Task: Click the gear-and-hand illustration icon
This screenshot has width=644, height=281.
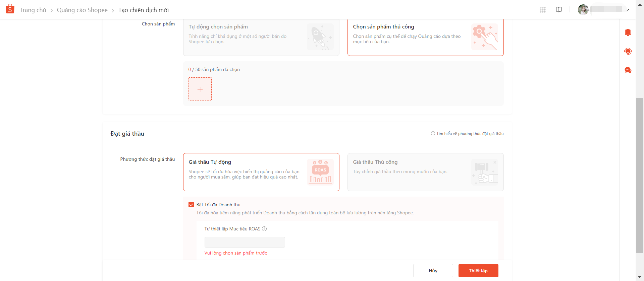Action: [485, 37]
